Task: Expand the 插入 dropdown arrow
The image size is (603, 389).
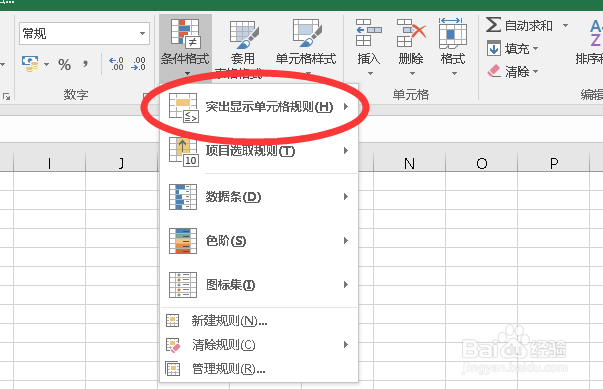Action: point(370,73)
